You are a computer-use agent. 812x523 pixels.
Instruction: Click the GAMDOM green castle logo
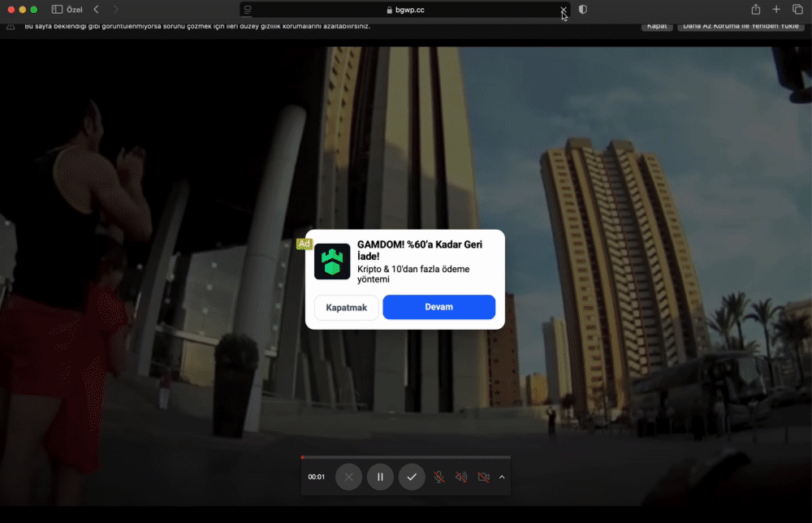[332, 261]
